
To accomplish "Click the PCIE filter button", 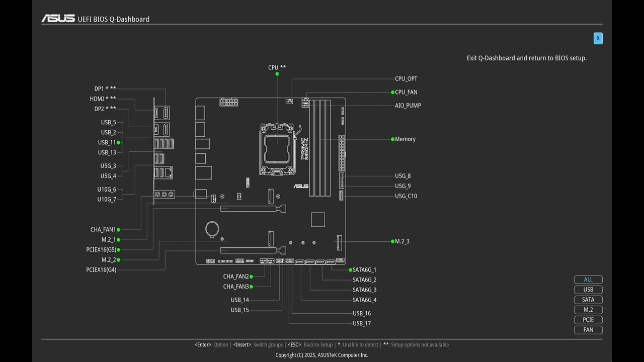I will 588,320.
